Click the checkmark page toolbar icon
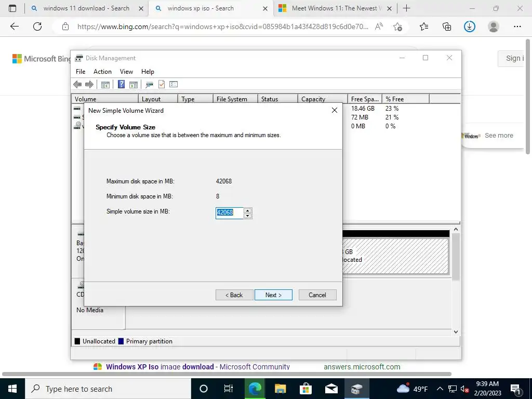532x399 pixels. 162,84
